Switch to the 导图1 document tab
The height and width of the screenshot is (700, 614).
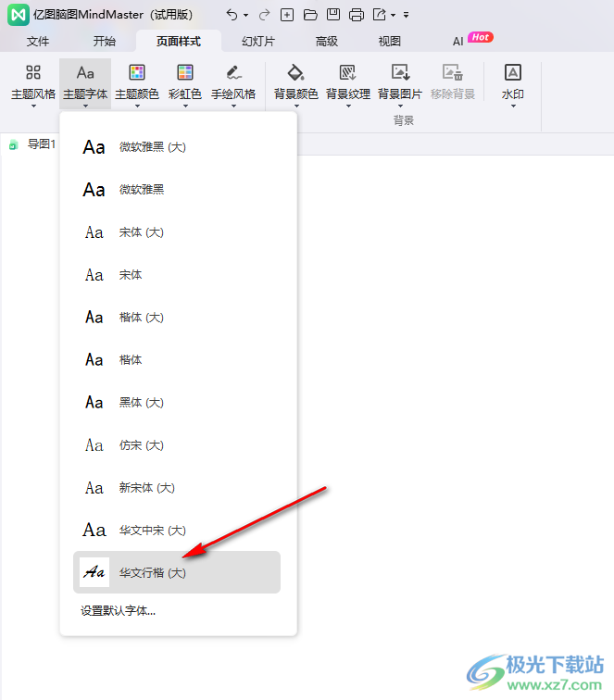31,144
